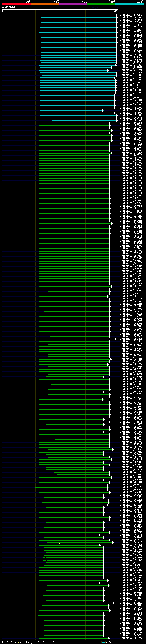This screenshot has width=146, height=644.
Task: Select hit label UniRef100_O24573
Action: pos(131,103)
